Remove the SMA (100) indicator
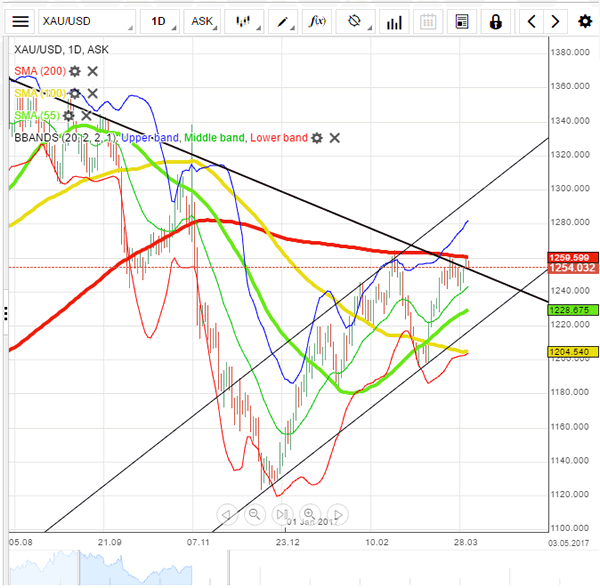 [x=92, y=93]
